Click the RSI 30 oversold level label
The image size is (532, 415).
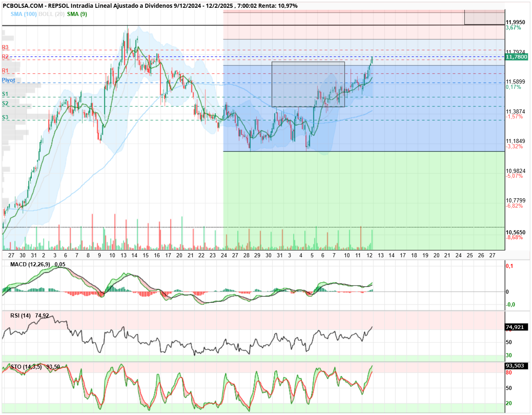pyautogui.click(x=509, y=356)
